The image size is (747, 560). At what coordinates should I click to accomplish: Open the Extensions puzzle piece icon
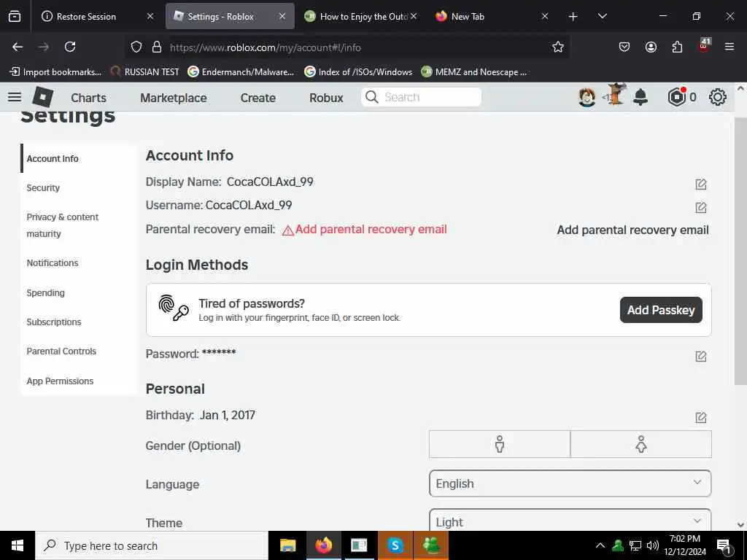(677, 47)
